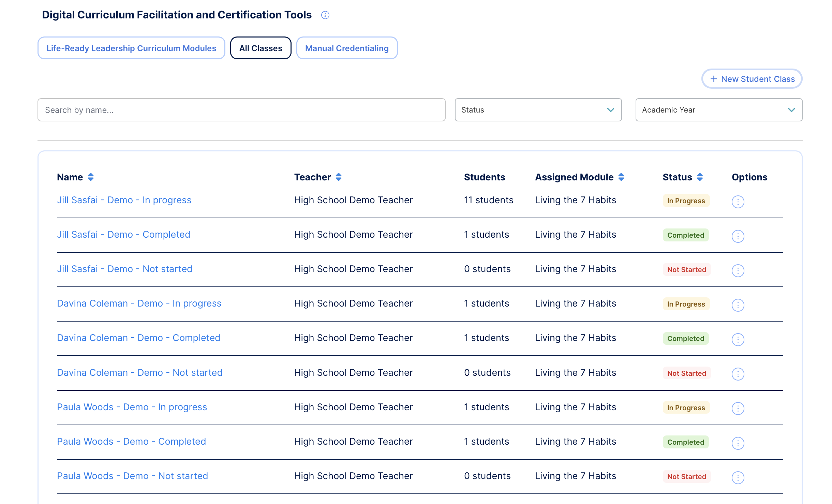Open Jill Sasfai - Demo - In progress class
Screen dimensions: 832x504
[124, 200]
